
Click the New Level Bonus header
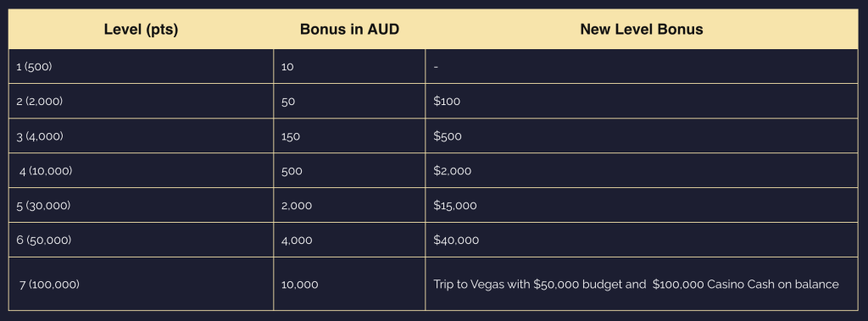pyautogui.click(x=642, y=30)
